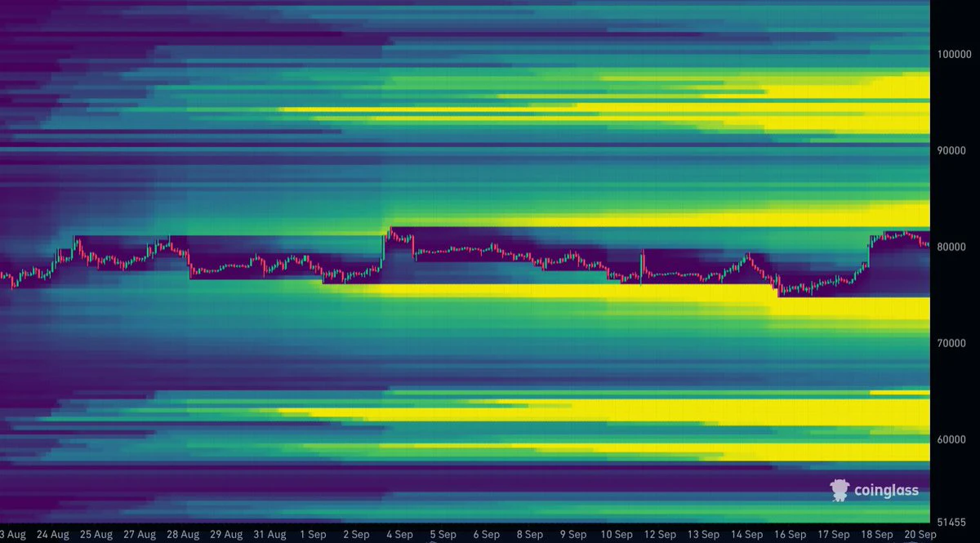980x543 pixels.
Task: Select the 28 Aug date label
Action: coord(183,535)
